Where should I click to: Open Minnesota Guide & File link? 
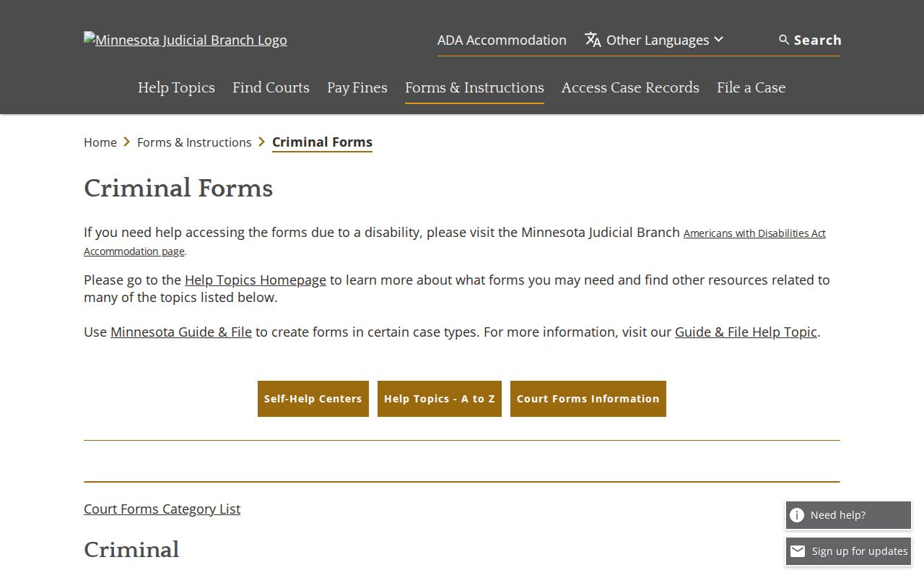tap(181, 332)
